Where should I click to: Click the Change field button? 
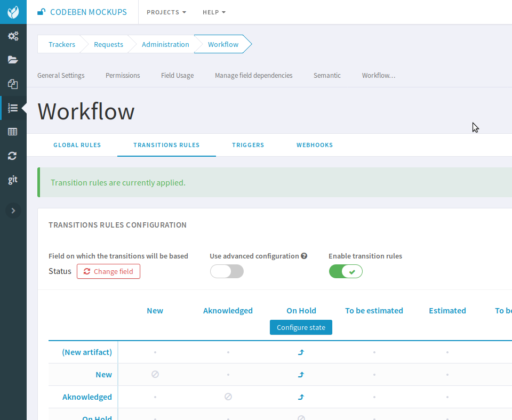click(109, 271)
